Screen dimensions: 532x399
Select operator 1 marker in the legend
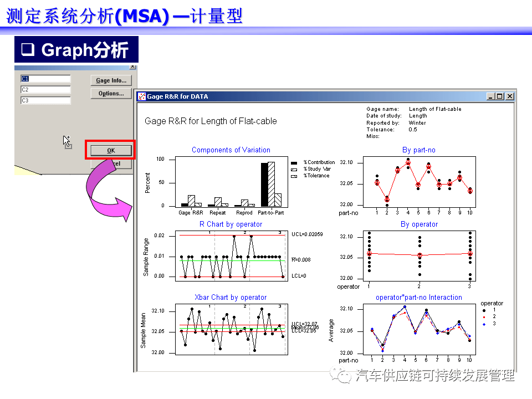point(484,310)
